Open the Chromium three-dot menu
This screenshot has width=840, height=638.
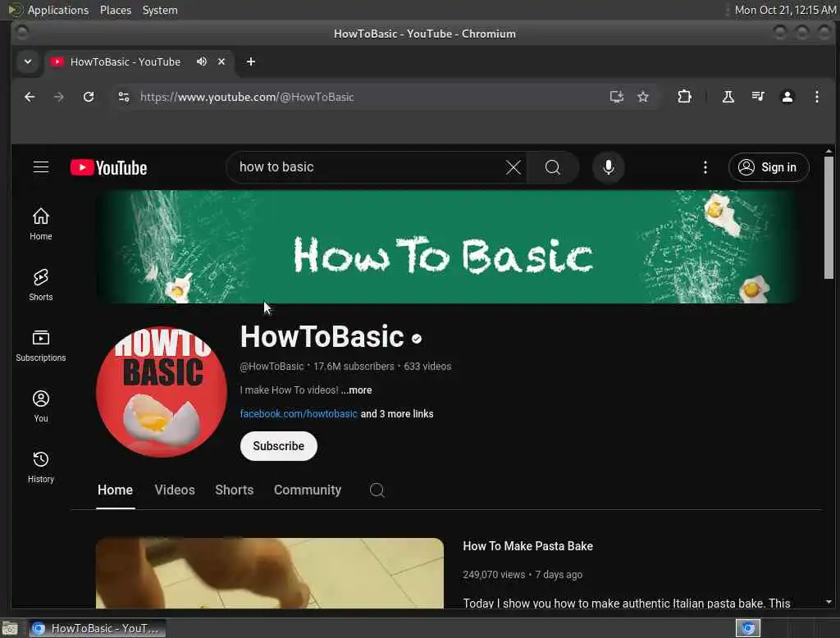pos(816,97)
